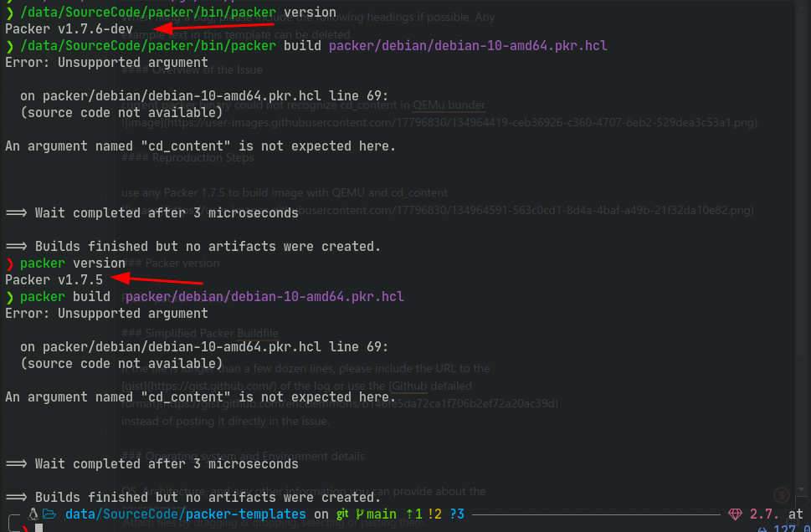Viewport: 811px width, 532px height.
Task: Click 'Simplified Packer Buildfile' heading in the background editor
Action: tap(200, 333)
